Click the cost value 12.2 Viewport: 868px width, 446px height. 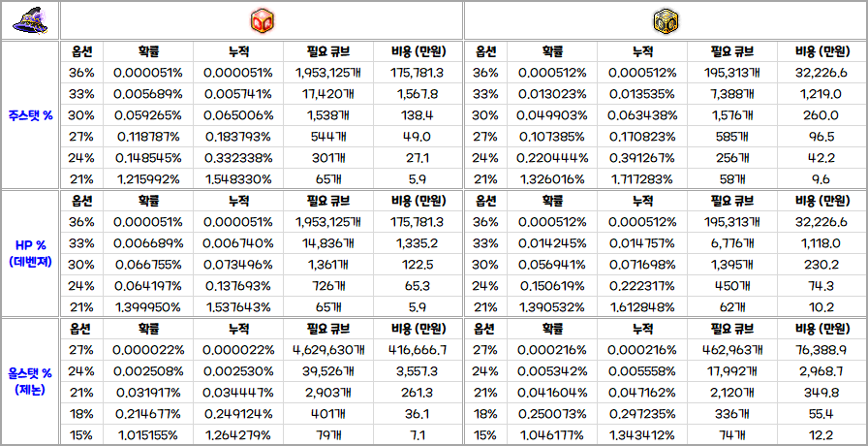822,435
